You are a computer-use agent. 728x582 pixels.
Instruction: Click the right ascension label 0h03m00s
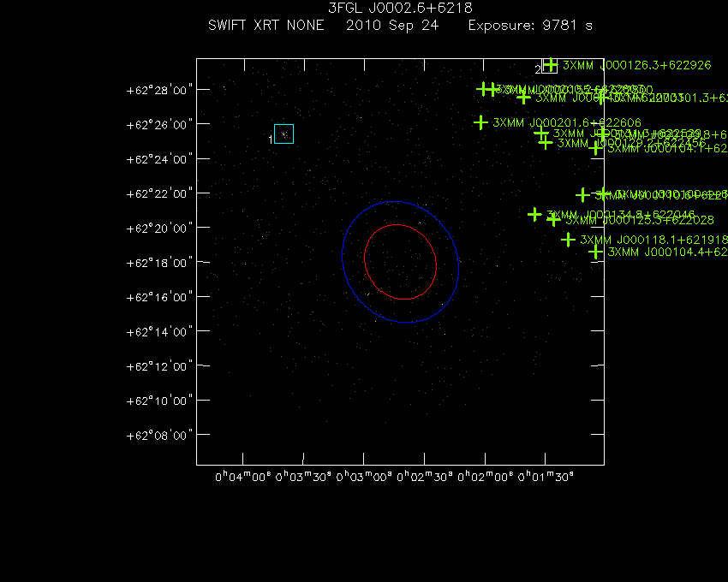click(365, 477)
